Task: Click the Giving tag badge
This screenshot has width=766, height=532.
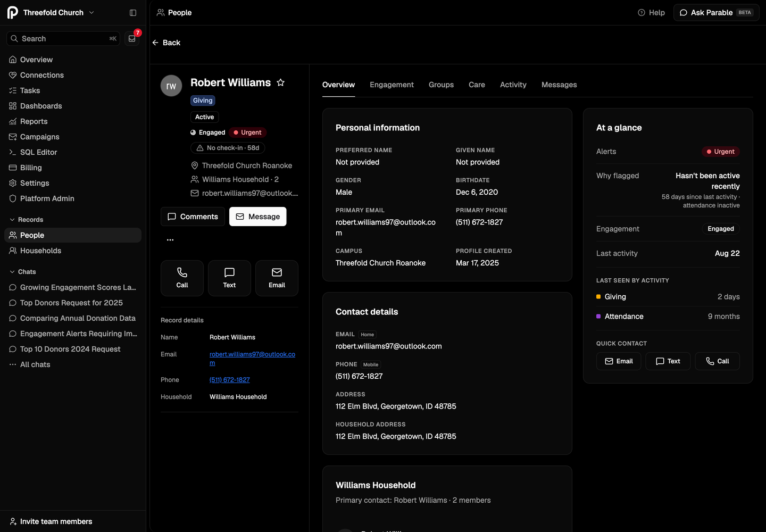Action: pyautogui.click(x=203, y=101)
